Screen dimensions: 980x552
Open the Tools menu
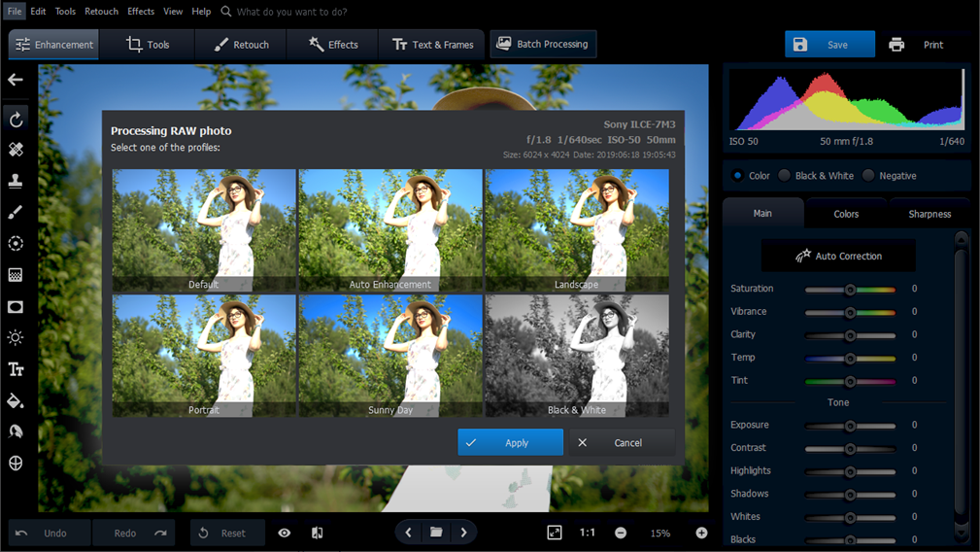point(65,12)
